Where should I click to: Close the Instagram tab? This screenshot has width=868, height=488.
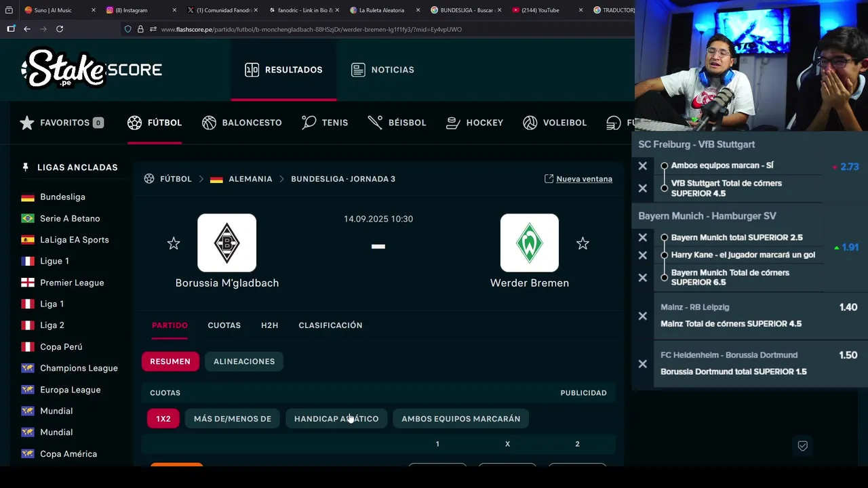point(174,10)
